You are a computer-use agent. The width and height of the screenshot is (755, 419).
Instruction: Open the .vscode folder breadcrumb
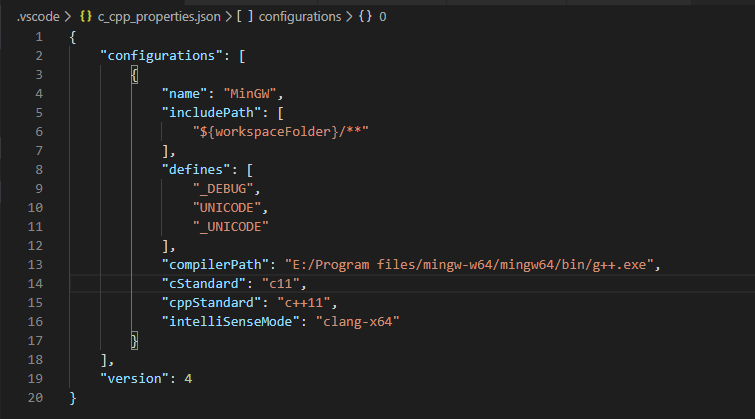click(38, 17)
